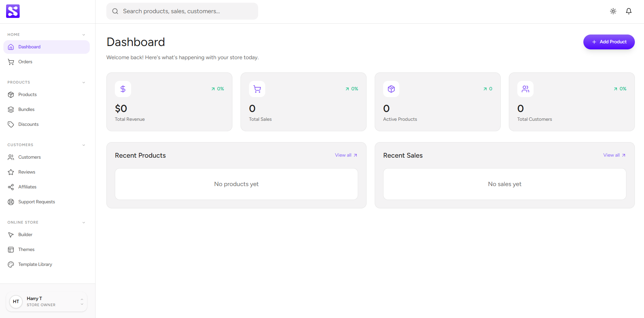Click the Active Products box icon
Viewport: 644px width, 318px height.
click(x=391, y=89)
